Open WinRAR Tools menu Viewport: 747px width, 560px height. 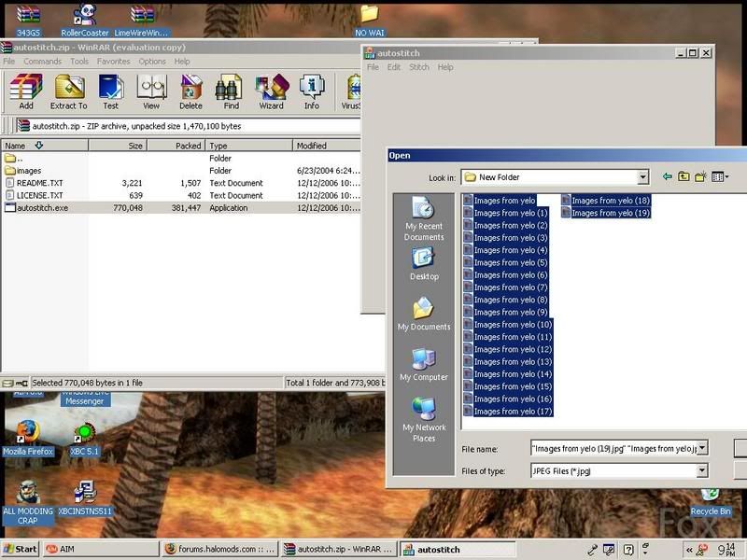(x=79, y=62)
